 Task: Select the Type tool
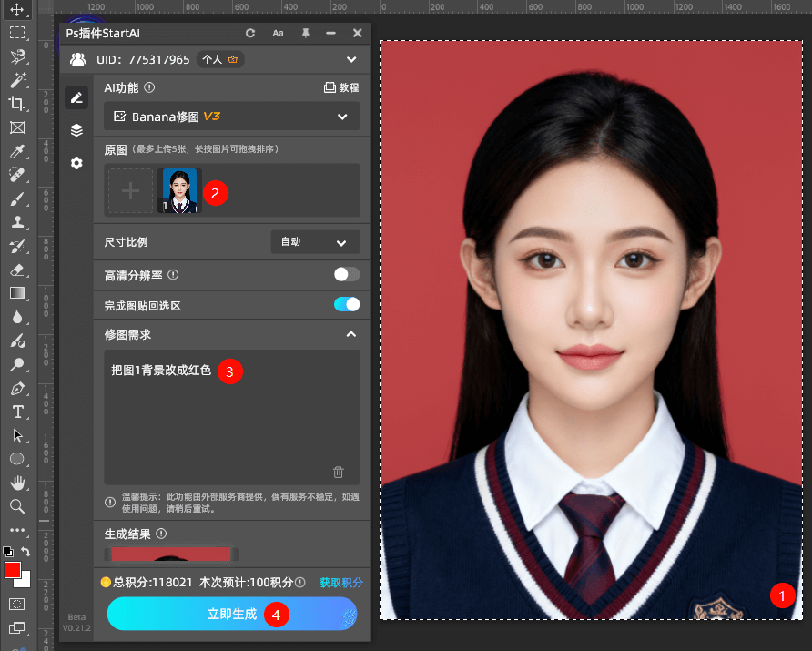18,411
